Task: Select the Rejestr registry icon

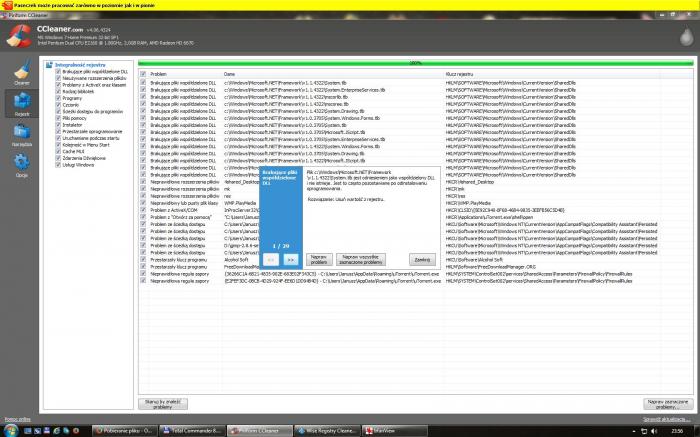Action: [21, 104]
